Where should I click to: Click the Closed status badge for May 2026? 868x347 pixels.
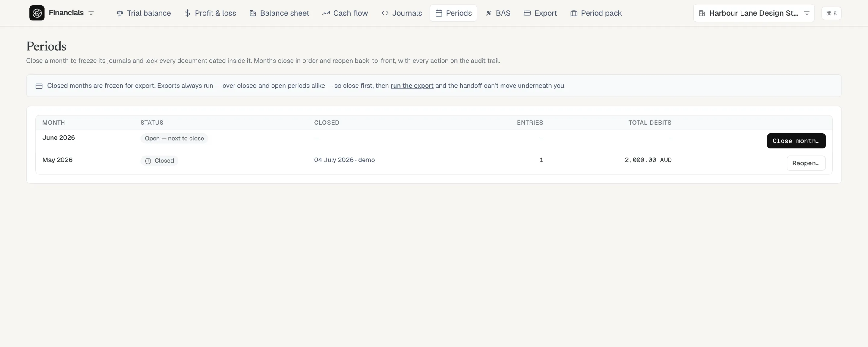tap(159, 161)
